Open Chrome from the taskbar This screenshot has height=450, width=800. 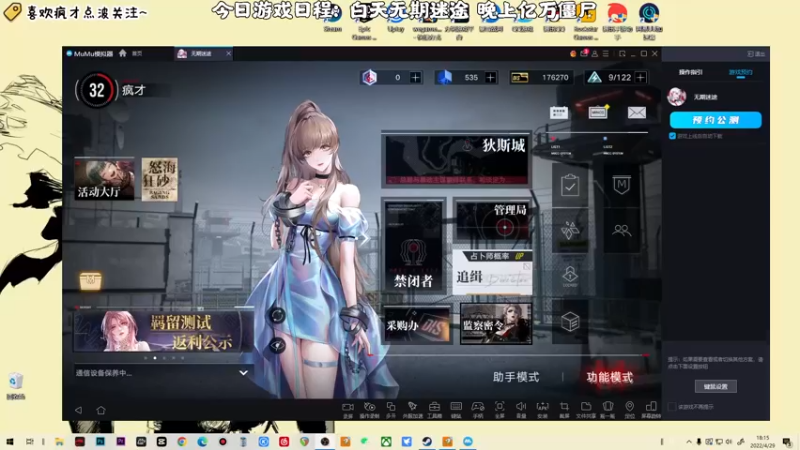click(182, 441)
